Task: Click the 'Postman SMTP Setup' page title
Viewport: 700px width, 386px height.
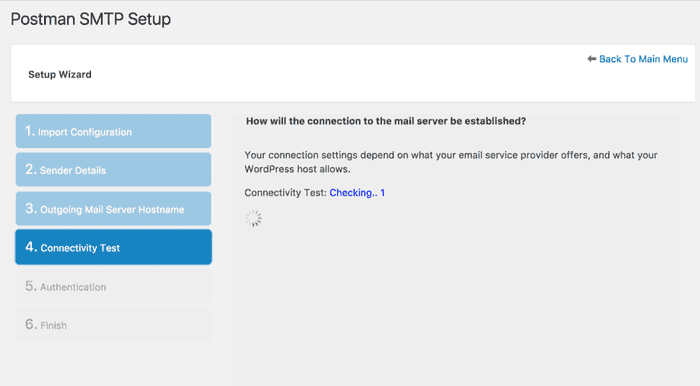Action: coord(91,19)
